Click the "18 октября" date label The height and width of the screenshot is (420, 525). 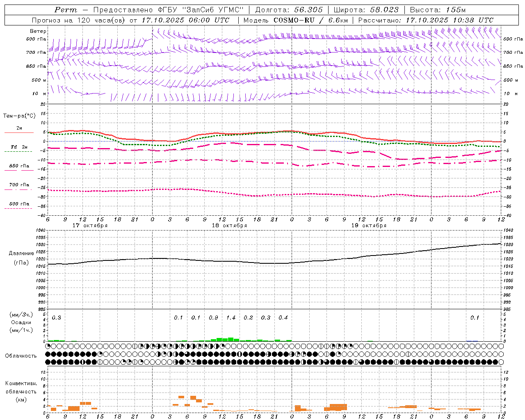pos(229,226)
